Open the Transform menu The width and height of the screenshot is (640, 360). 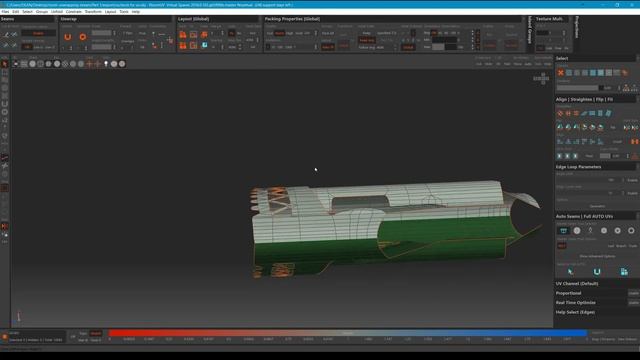coord(93,12)
